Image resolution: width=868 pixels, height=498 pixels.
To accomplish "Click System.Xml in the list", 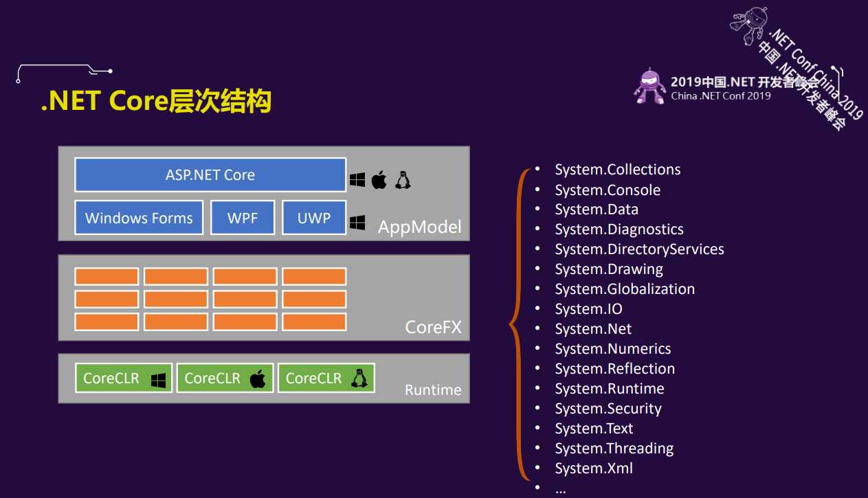I will click(594, 468).
